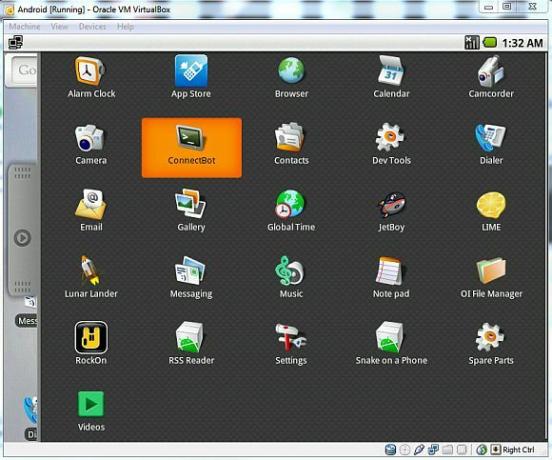Viewport: 552px width, 460px height.
Task: Open the Help menu
Action: (x=125, y=26)
